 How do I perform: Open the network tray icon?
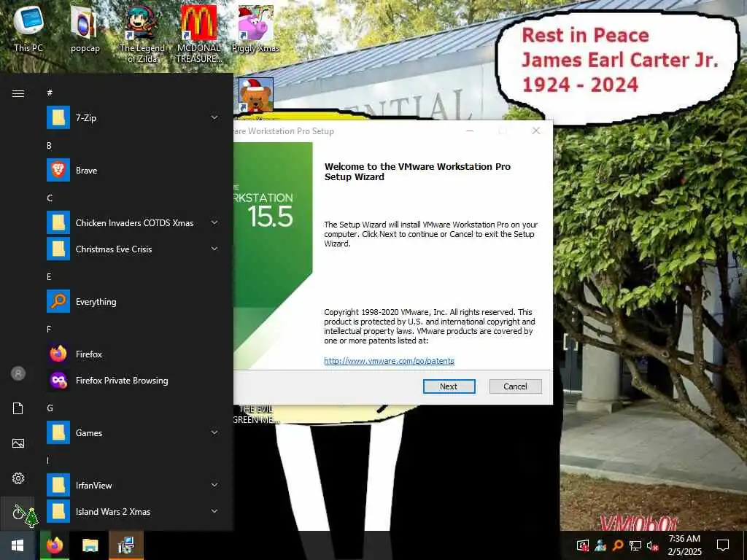point(635,545)
